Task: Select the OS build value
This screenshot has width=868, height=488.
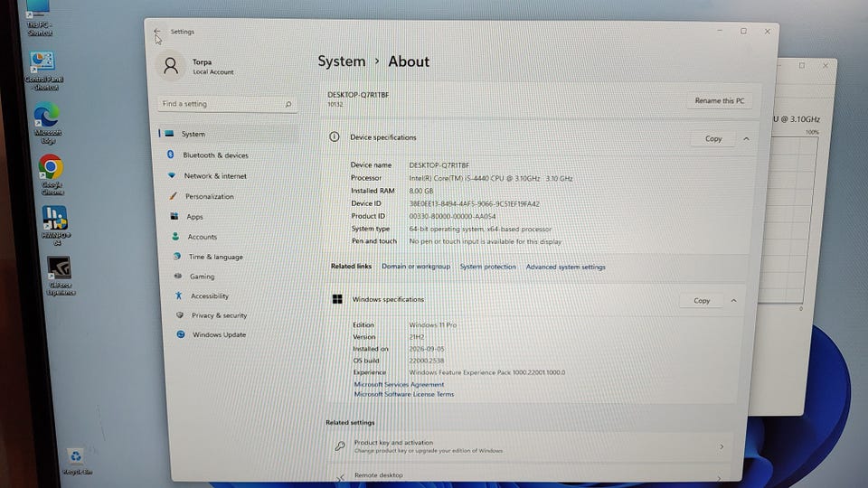Action: pos(426,361)
